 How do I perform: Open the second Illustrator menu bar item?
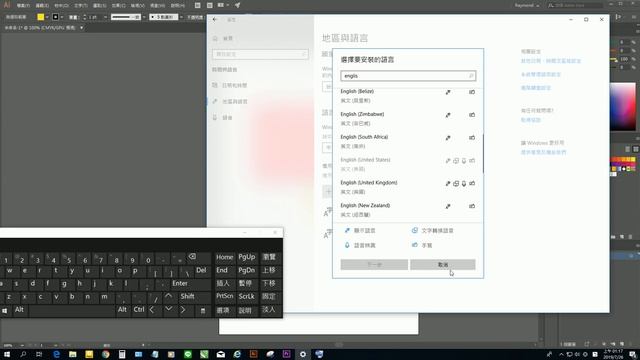pyautogui.click(x=42, y=6)
